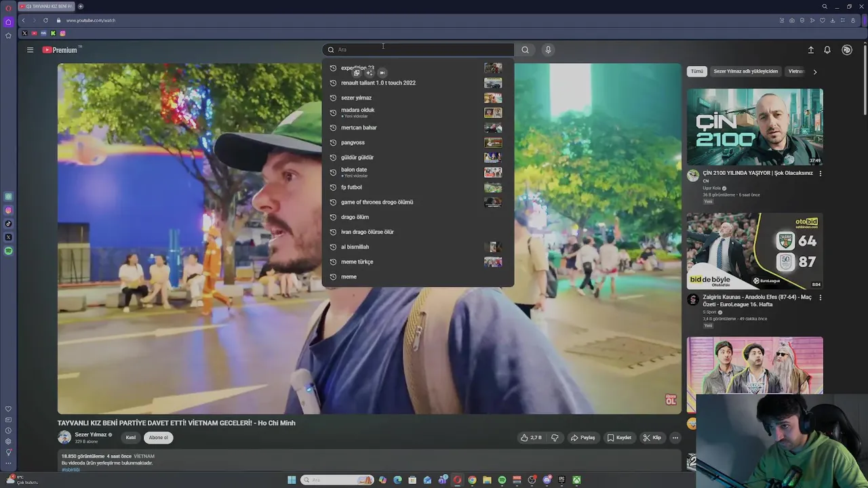Click the Katıl button
This screenshot has height=488, width=868.
click(131, 438)
